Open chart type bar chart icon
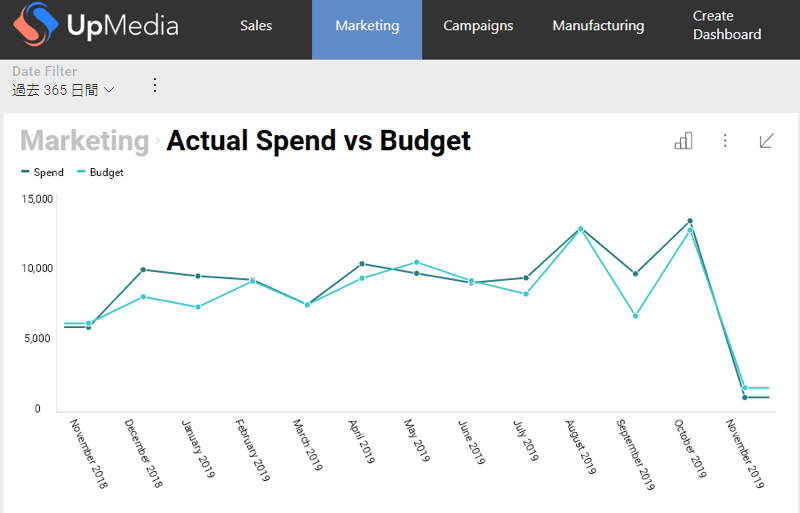 click(x=683, y=141)
